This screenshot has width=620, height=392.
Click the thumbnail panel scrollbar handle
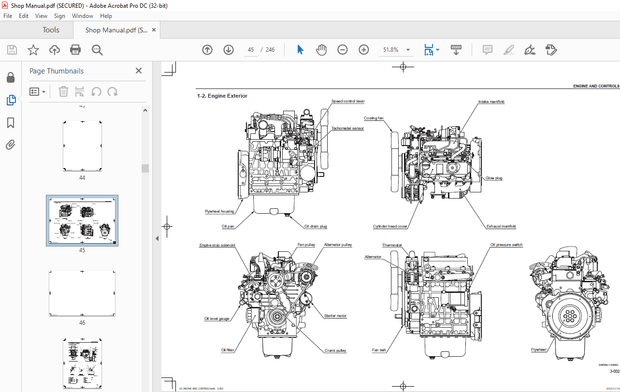click(x=145, y=169)
